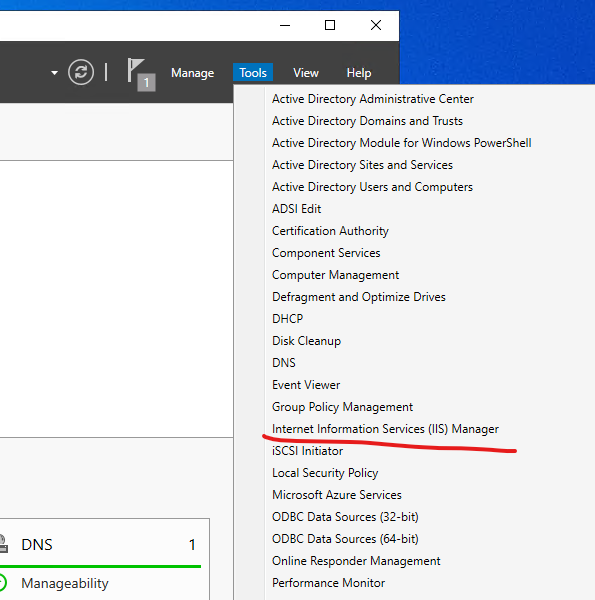The width and height of the screenshot is (595, 600).
Task: Open the Manage menu
Action: tap(192, 73)
